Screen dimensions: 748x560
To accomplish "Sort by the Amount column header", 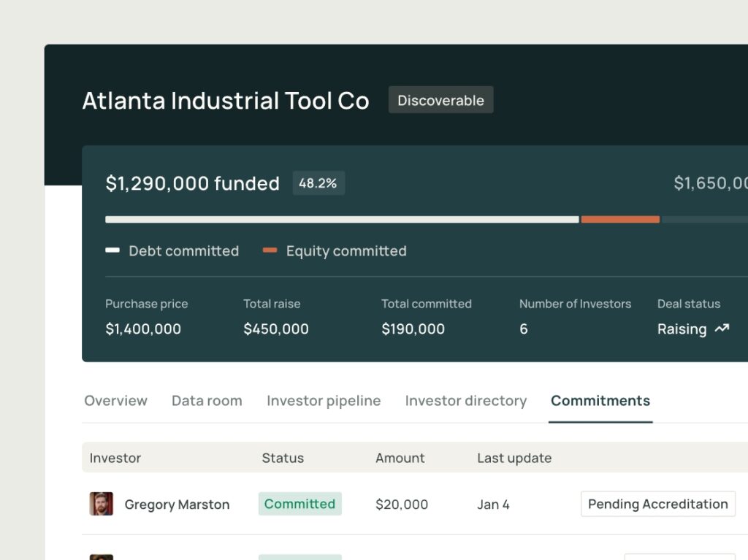I will [x=400, y=458].
